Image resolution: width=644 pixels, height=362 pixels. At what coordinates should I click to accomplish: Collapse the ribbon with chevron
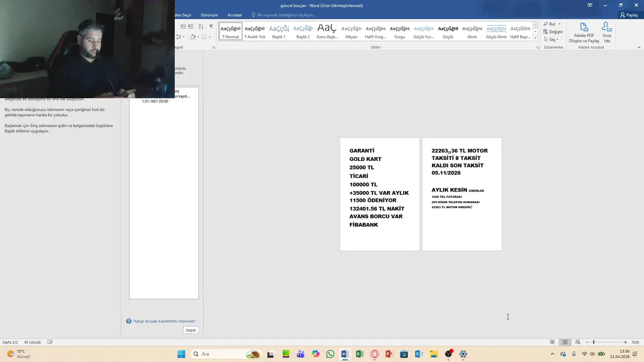(x=639, y=47)
